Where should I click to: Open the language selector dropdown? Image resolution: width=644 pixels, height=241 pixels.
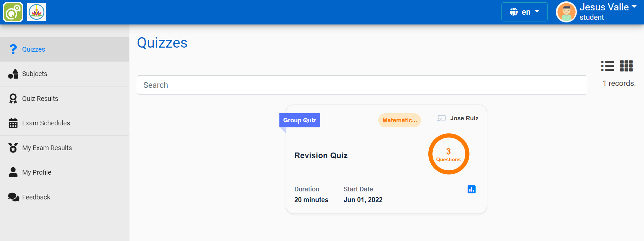coord(524,12)
